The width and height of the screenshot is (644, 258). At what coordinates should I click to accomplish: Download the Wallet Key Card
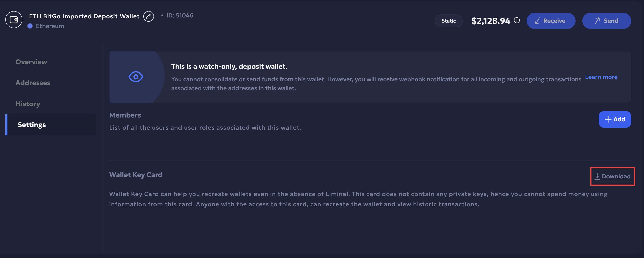click(x=612, y=176)
